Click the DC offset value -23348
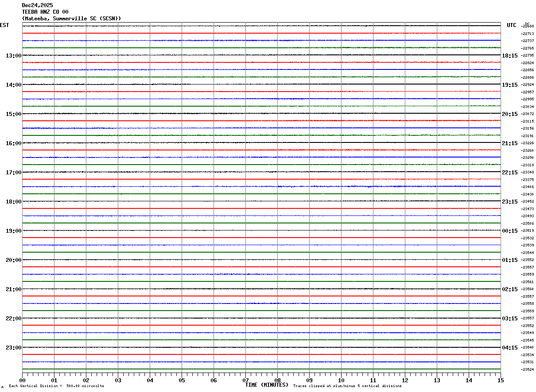Screen dimensions: 536x392 pos(527,172)
